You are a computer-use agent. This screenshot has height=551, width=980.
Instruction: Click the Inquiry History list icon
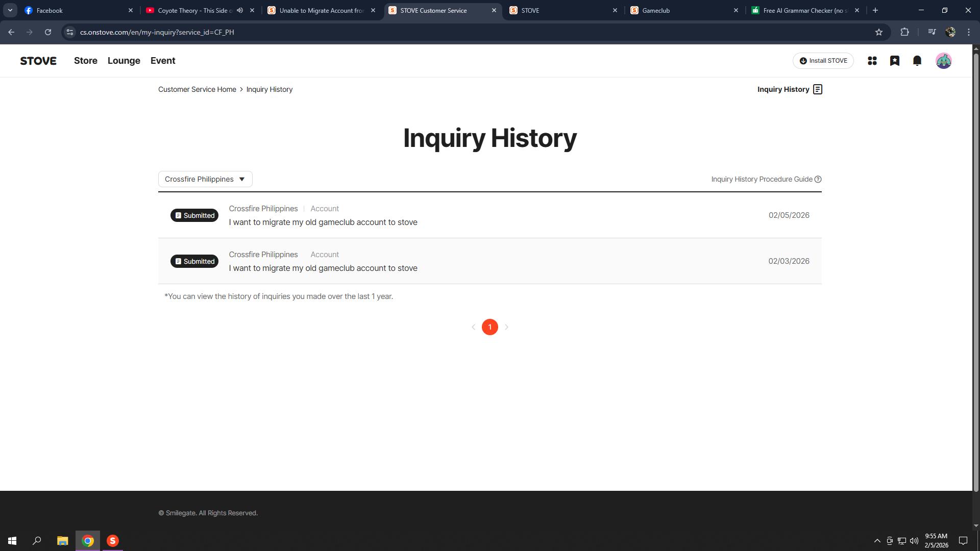(817, 89)
